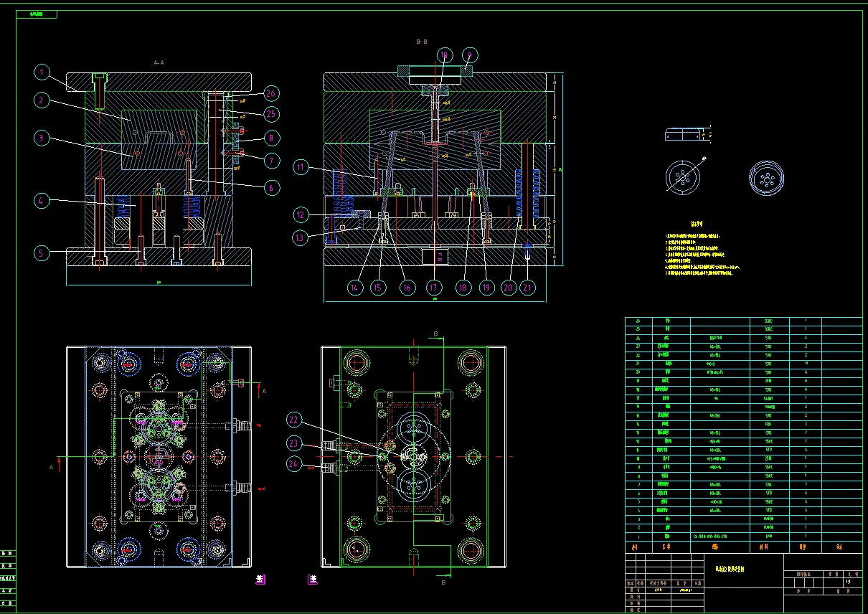Screen dimensions: 868x614
Task: Select part balloon number 6
Action: [270, 188]
